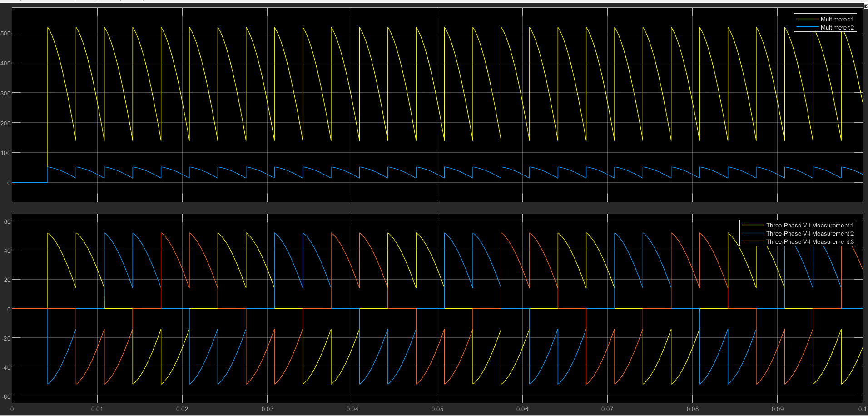Click the -60 tick label on lower plot
The image size is (868, 416).
pyautogui.click(x=6, y=396)
